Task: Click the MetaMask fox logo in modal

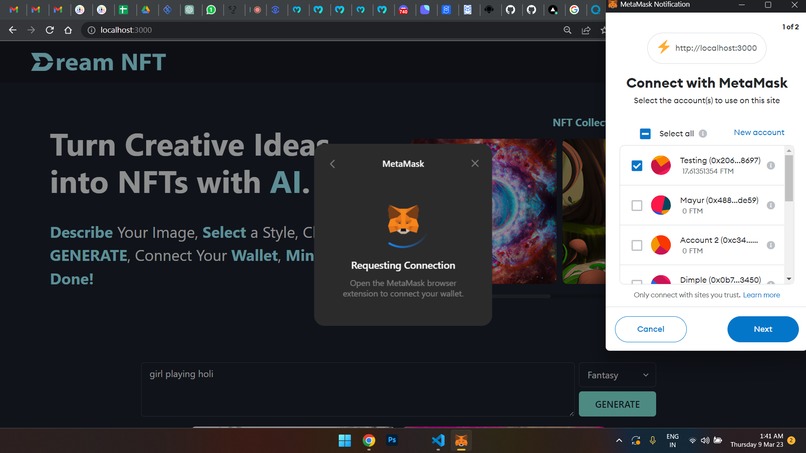Action: coord(403,220)
